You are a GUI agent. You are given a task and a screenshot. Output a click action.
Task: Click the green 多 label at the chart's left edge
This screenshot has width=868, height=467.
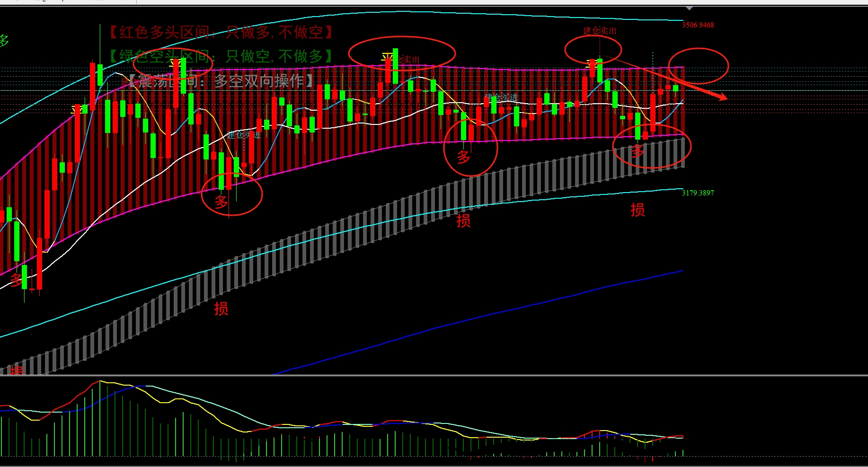coord(4,41)
